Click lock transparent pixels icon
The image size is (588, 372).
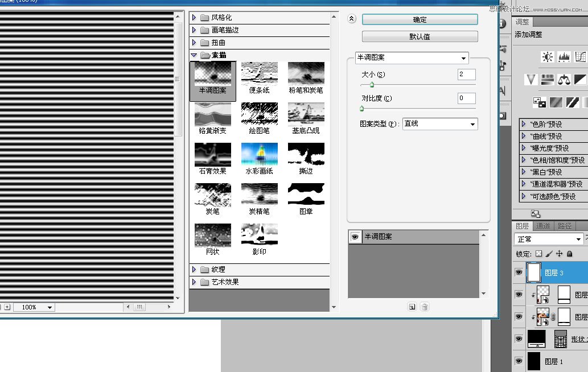click(x=539, y=254)
